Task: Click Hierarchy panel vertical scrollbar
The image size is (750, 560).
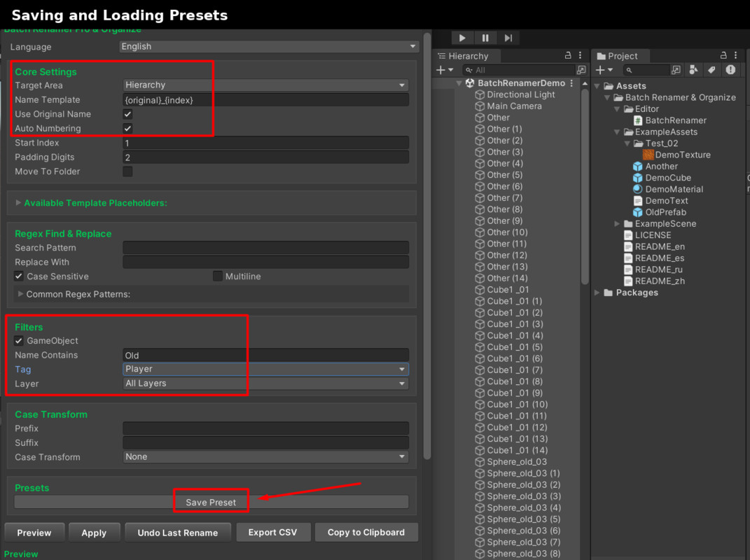Action: 585,186
